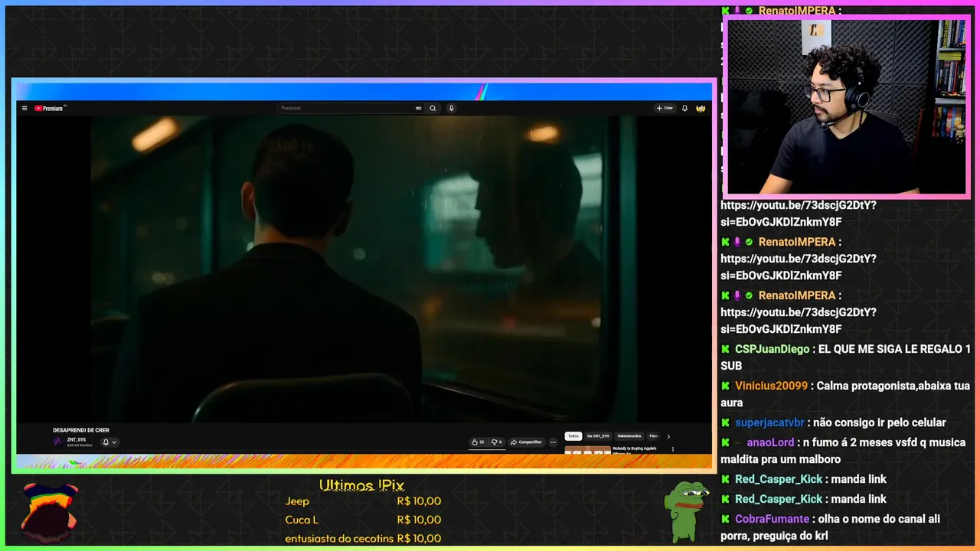Viewport: 980px width, 551px height.
Task: Click CSPJuanDiego username in chat
Action: (772, 349)
